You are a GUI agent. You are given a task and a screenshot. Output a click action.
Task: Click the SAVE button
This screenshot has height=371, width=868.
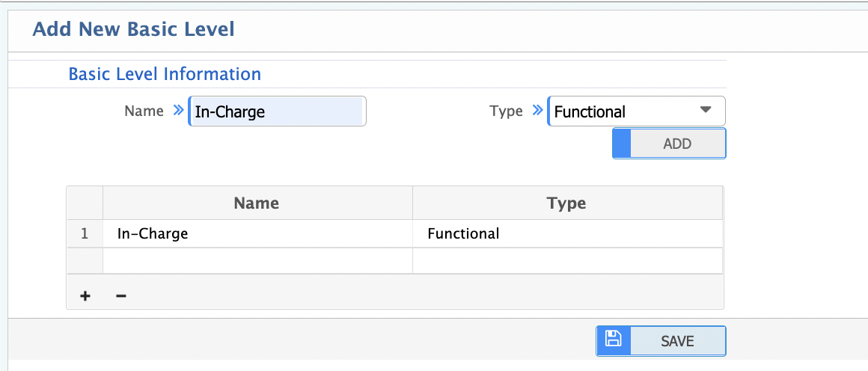[661, 340]
